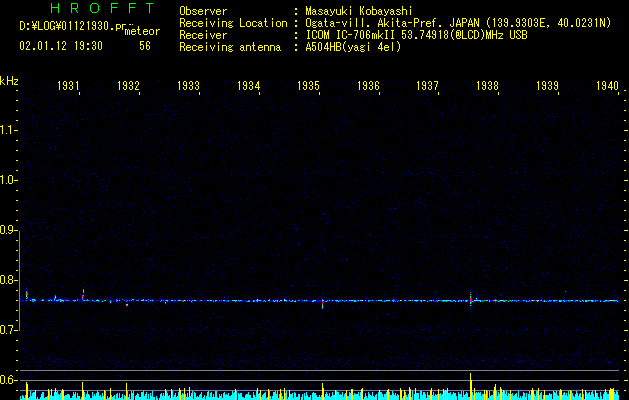Click the meteor count value 56
This screenshot has width=629, height=400.
[145, 46]
